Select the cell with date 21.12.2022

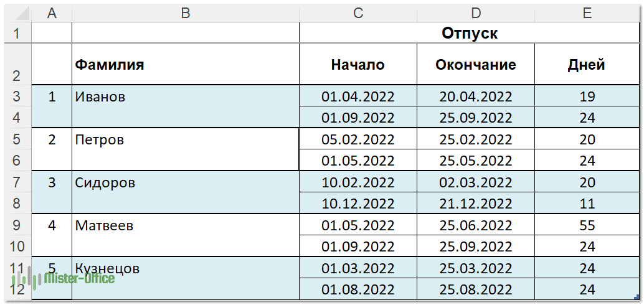coord(475,204)
